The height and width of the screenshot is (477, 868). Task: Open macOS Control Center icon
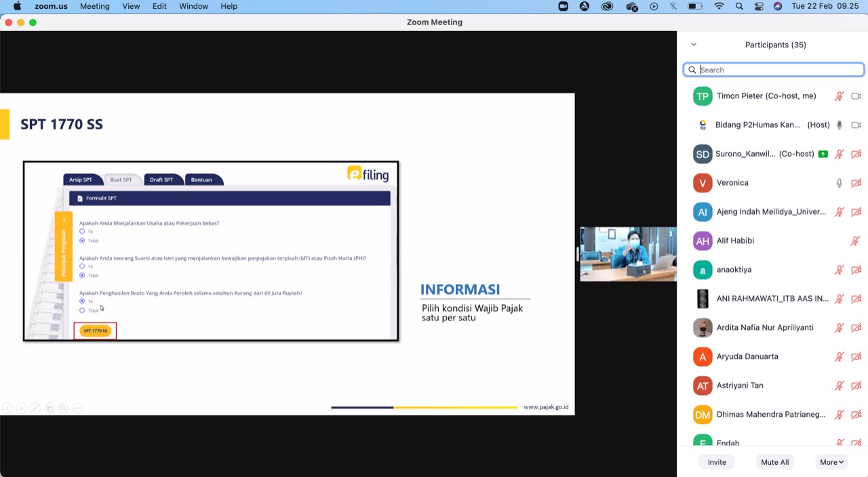759,6
